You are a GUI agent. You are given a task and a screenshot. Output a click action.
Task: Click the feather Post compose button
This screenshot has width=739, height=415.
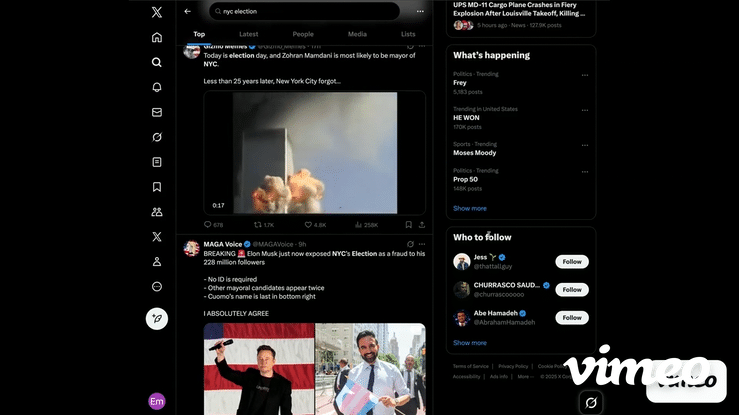coord(157,318)
